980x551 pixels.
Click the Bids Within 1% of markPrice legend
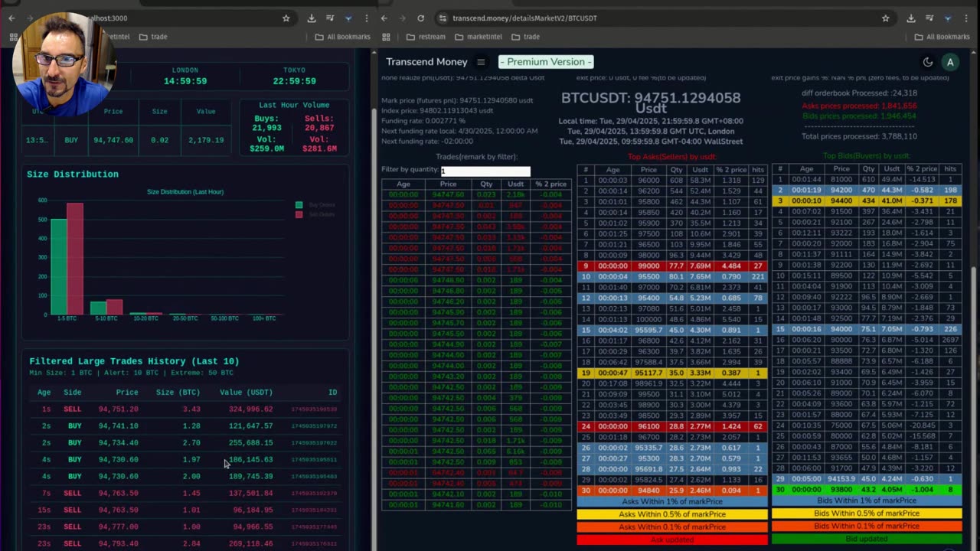pyautogui.click(x=867, y=501)
